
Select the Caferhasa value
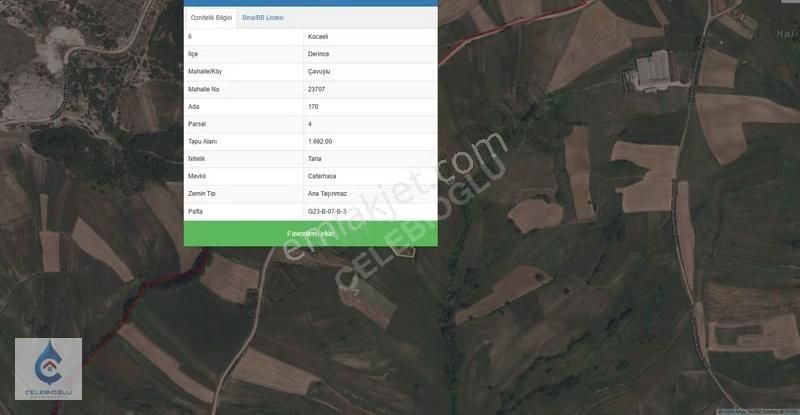pyautogui.click(x=322, y=176)
